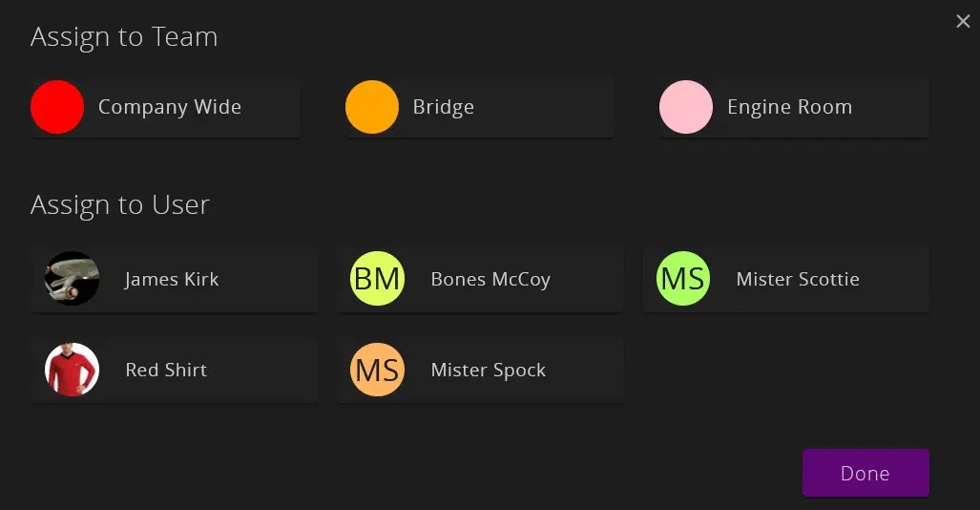Click Red Shirt's profile photo
980x510 pixels.
coord(73,370)
